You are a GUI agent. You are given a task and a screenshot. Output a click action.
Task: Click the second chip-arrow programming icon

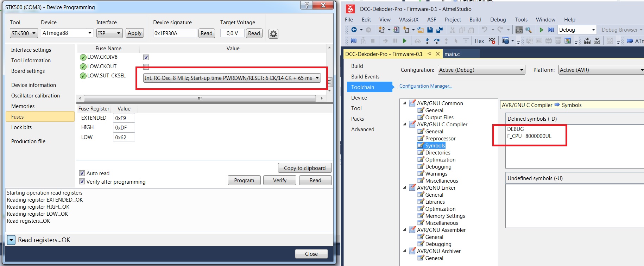pos(597,41)
